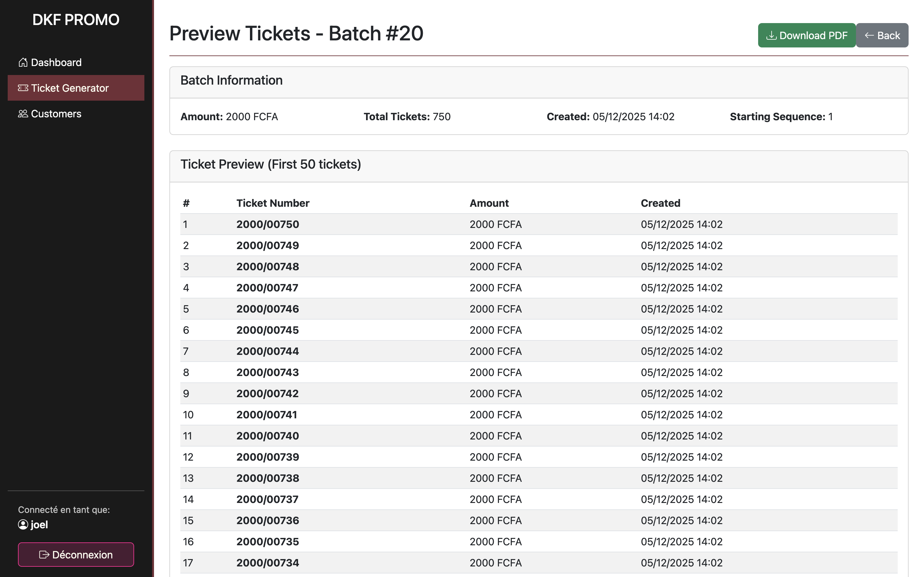The height and width of the screenshot is (577, 924).
Task: Click the logout icon in Déconnexion
Action: coord(44,555)
